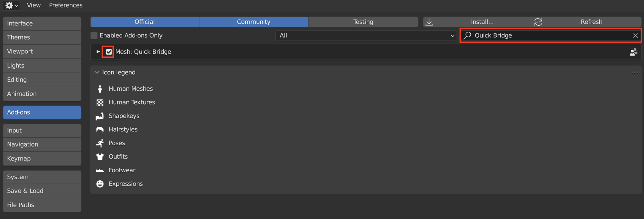Screen dimensions: 644x219
Task: Disable the Mesh: Quick Bridge add-on checkbox
Action: tap(109, 52)
